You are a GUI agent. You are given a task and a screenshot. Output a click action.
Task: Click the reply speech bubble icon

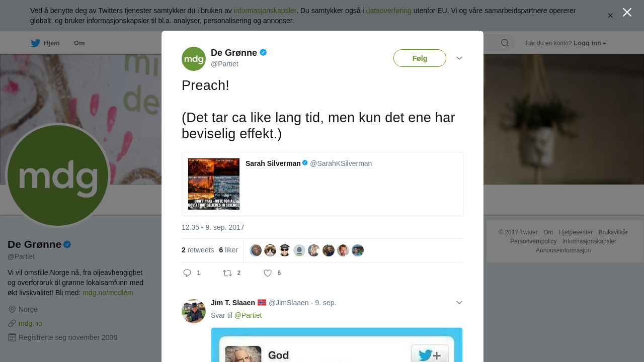tap(187, 273)
